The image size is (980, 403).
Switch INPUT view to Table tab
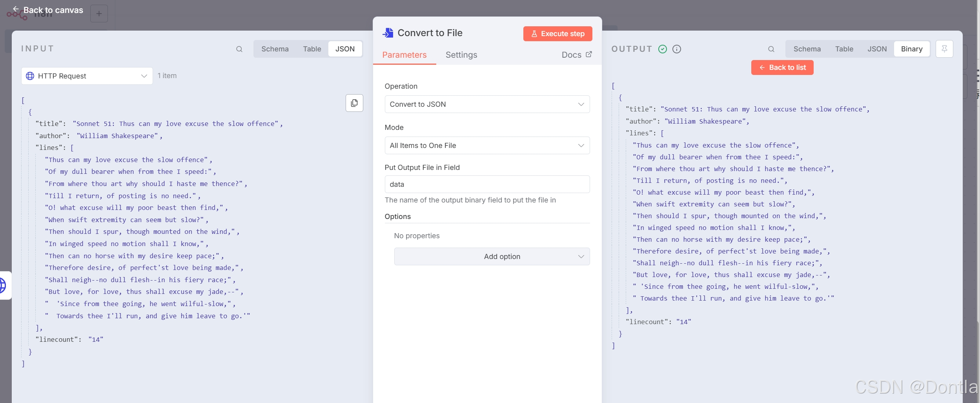tap(312, 49)
